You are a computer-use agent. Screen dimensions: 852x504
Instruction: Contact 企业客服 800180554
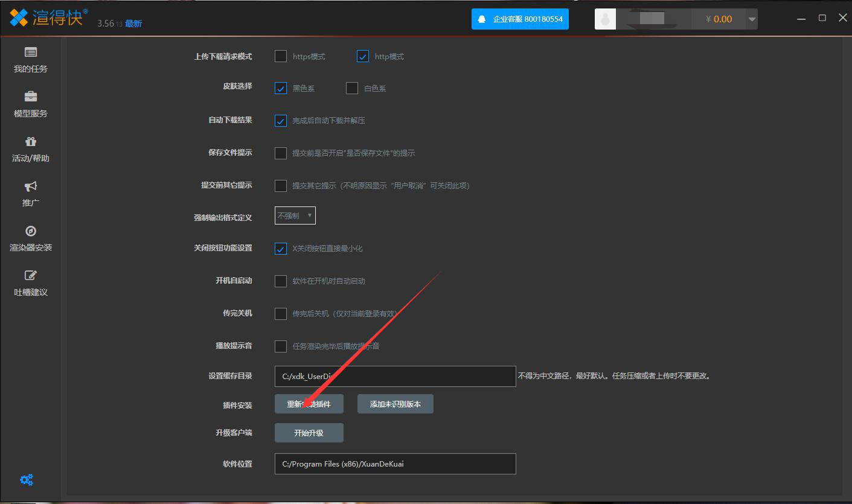519,19
